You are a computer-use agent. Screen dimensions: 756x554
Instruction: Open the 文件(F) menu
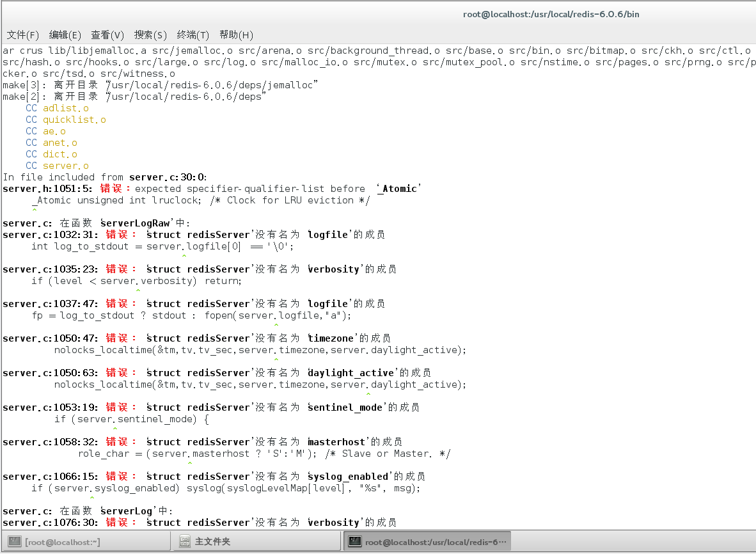point(22,35)
